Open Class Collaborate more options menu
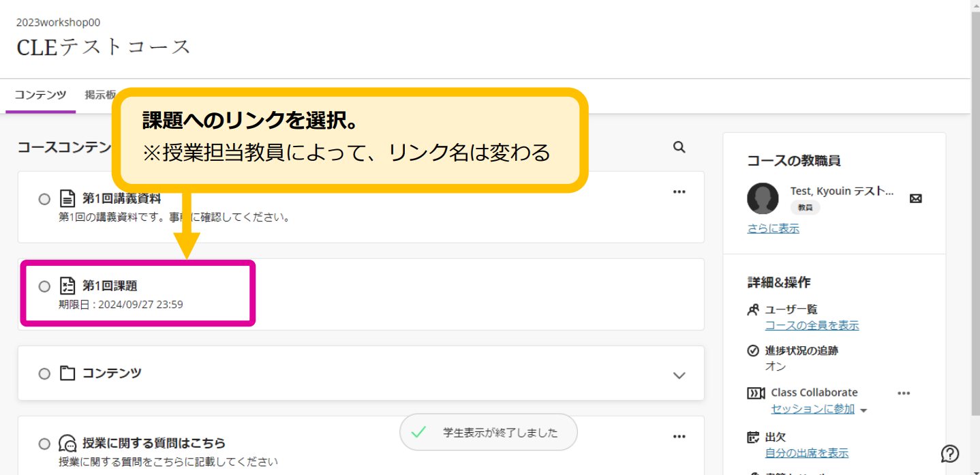 (904, 393)
